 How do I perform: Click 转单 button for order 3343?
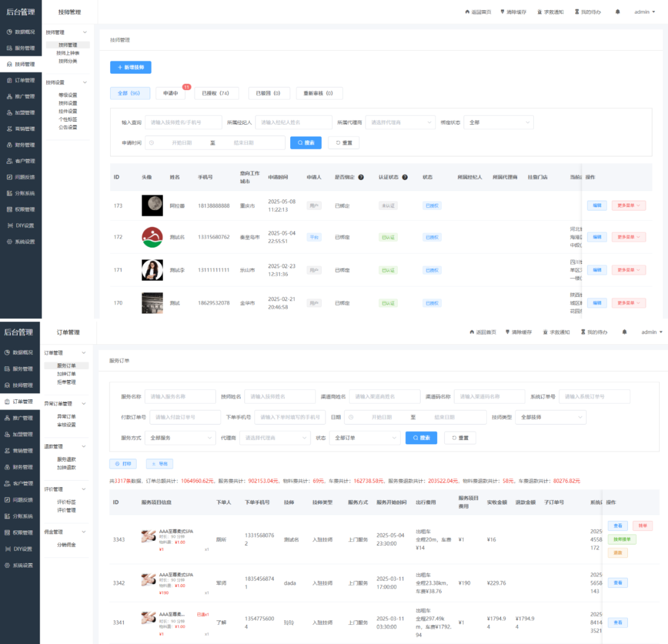[642, 526]
